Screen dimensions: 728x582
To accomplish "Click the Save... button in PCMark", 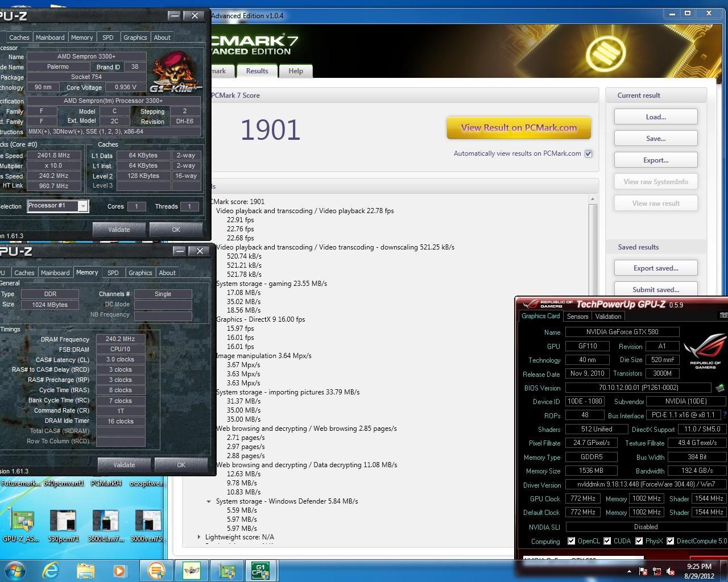I will coord(656,139).
